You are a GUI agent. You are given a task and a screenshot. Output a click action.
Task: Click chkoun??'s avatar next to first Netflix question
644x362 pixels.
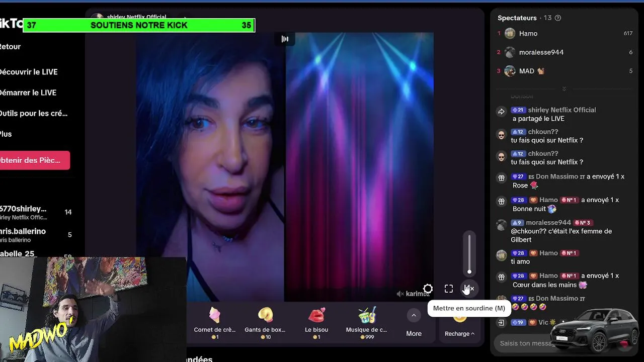501,135
